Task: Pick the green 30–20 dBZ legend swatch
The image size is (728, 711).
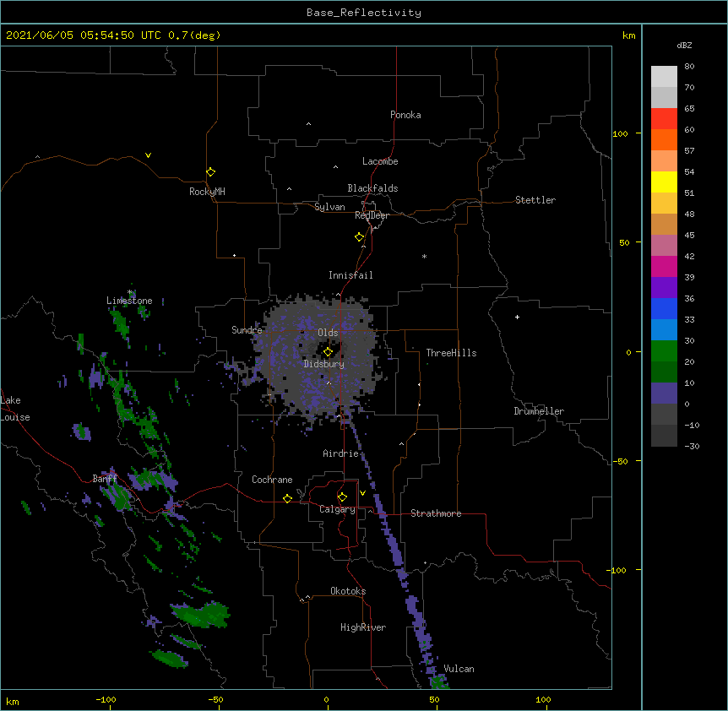Action: tap(664, 351)
